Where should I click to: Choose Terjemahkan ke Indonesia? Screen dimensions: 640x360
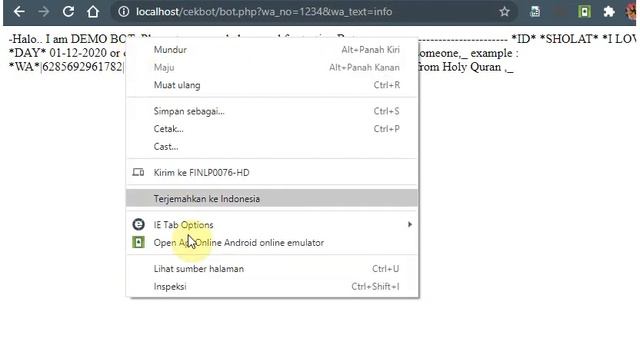272,198
